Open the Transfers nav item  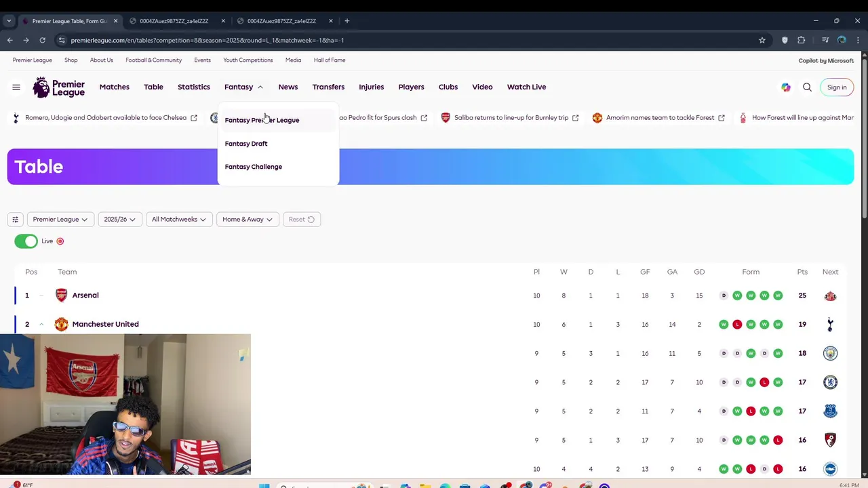[328, 87]
